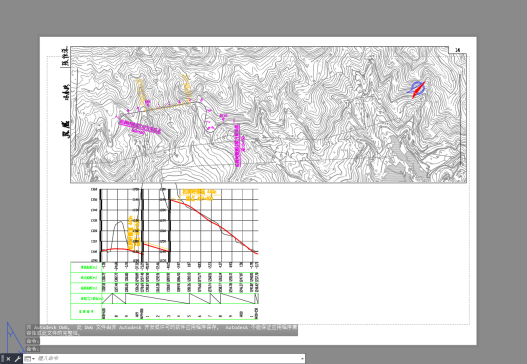This screenshot has height=364, width=527.
Task: Click the sheet number 14 label
Action: tap(457, 50)
